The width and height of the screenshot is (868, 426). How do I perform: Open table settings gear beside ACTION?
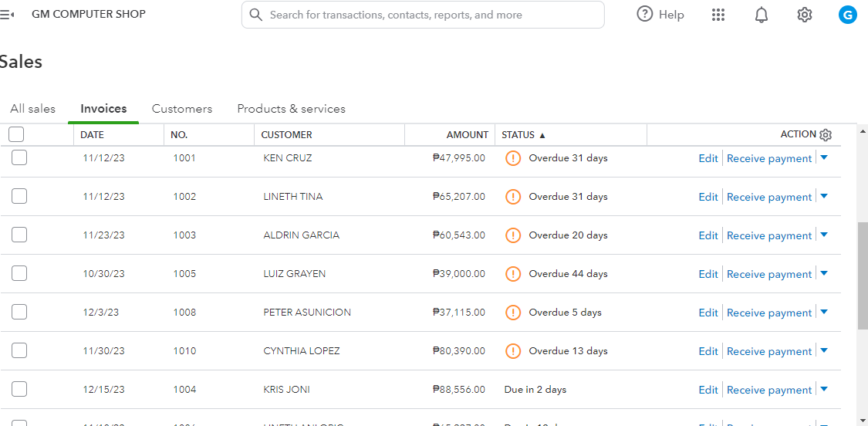coord(826,135)
